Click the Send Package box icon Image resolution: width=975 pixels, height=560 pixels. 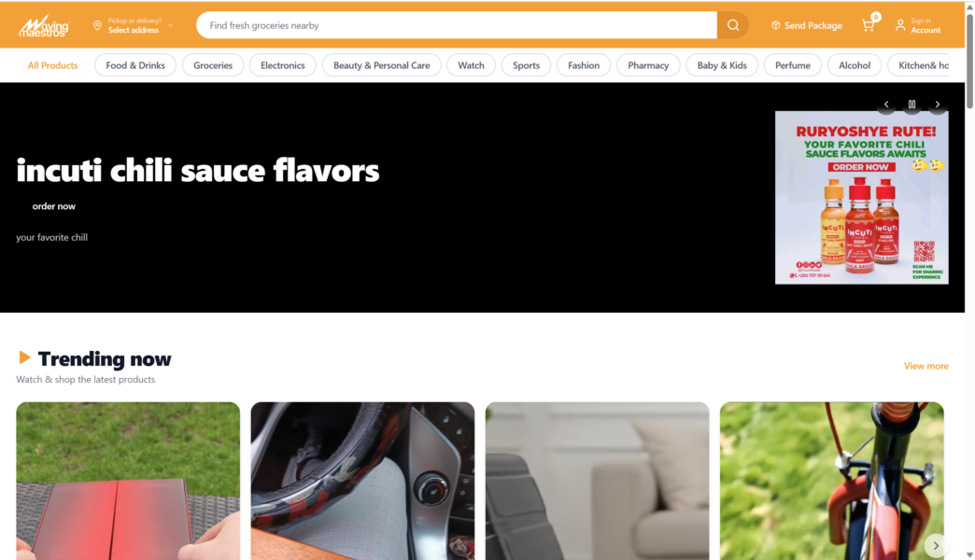(775, 25)
